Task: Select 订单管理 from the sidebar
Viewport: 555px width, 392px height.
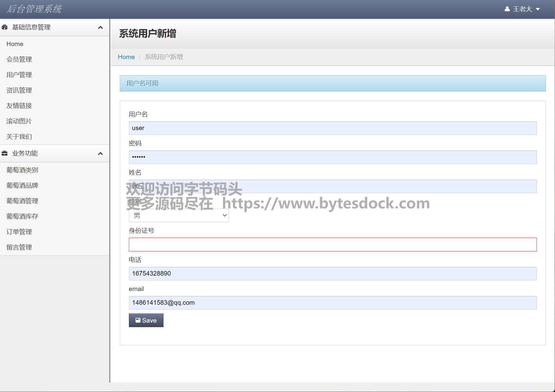Action: pos(19,232)
